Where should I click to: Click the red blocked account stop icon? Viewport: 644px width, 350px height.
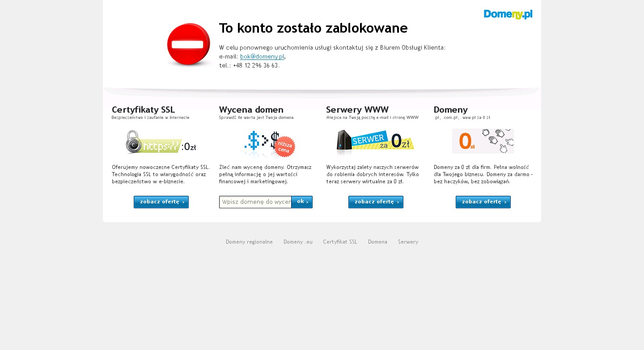188,45
